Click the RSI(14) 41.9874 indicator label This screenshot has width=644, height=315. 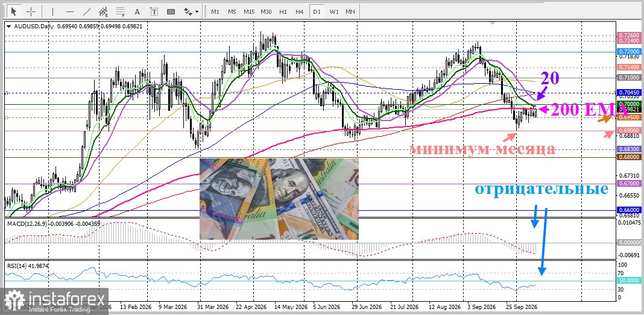28,266
